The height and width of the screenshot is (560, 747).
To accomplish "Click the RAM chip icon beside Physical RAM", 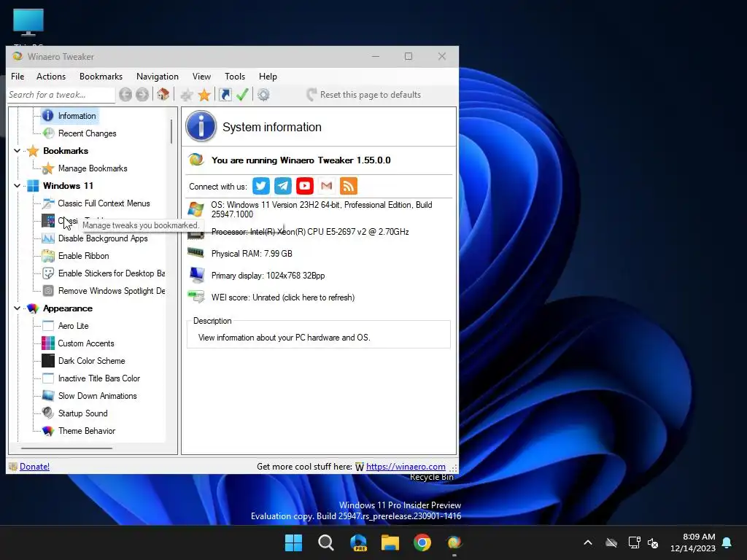I will pyautogui.click(x=196, y=253).
